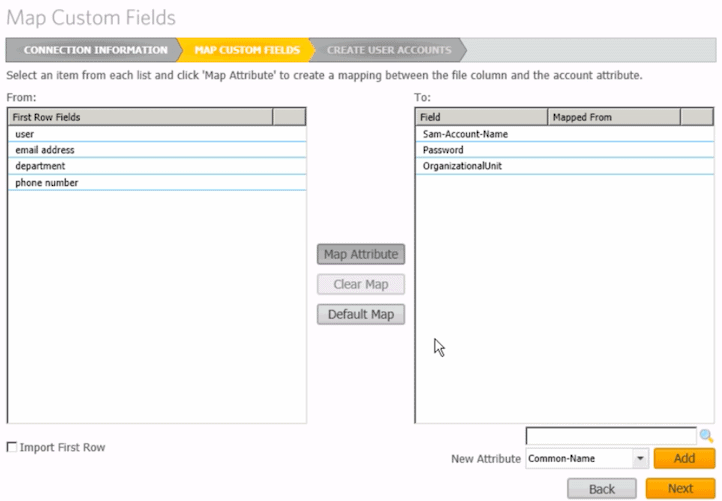Open the New Attribute dropdown arrow
The height and width of the screenshot is (501, 722).
[x=640, y=458]
